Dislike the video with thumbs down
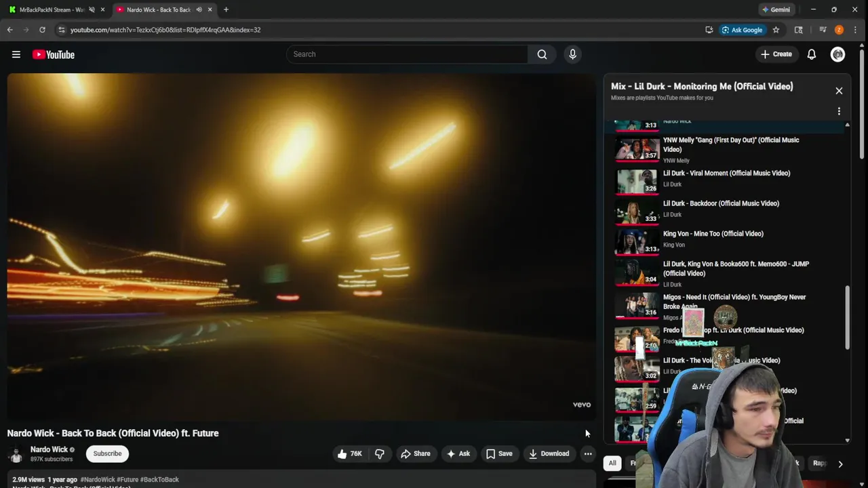 pos(380,453)
